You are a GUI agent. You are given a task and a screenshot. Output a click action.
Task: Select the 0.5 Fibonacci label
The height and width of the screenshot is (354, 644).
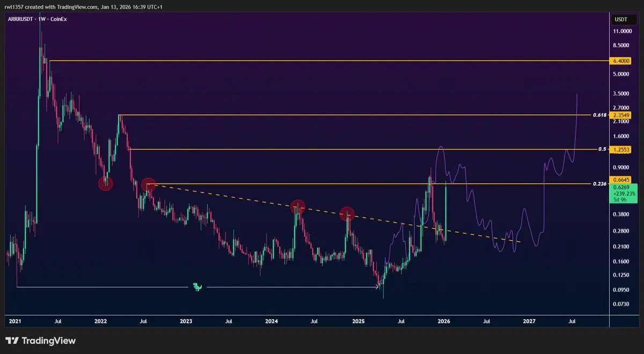[602, 149]
